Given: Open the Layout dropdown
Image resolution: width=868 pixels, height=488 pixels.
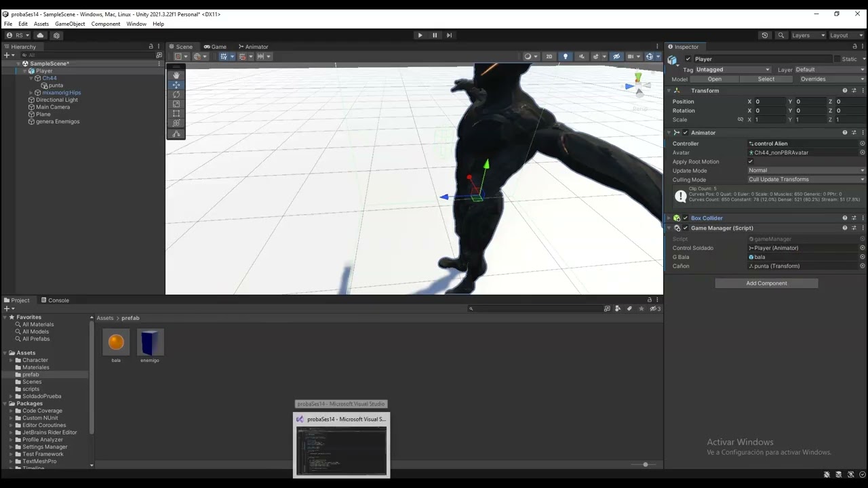Looking at the screenshot, I should click(846, 35).
